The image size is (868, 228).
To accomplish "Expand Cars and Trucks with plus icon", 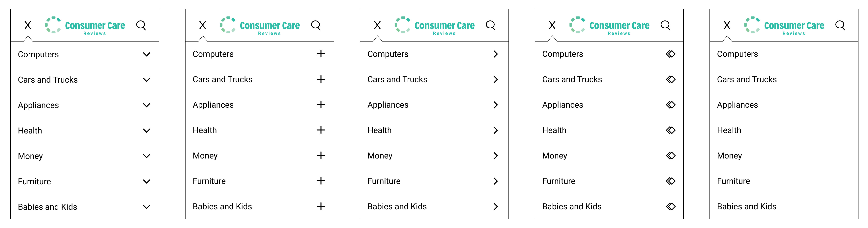I will click(321, 79).
